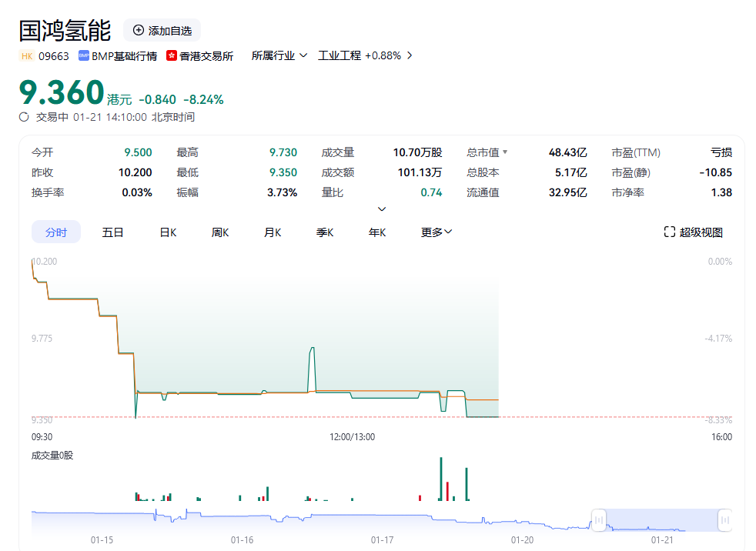756x551 pixels.
Task: Click the 总股本 value 5.17亿
Action: point(571,172)
